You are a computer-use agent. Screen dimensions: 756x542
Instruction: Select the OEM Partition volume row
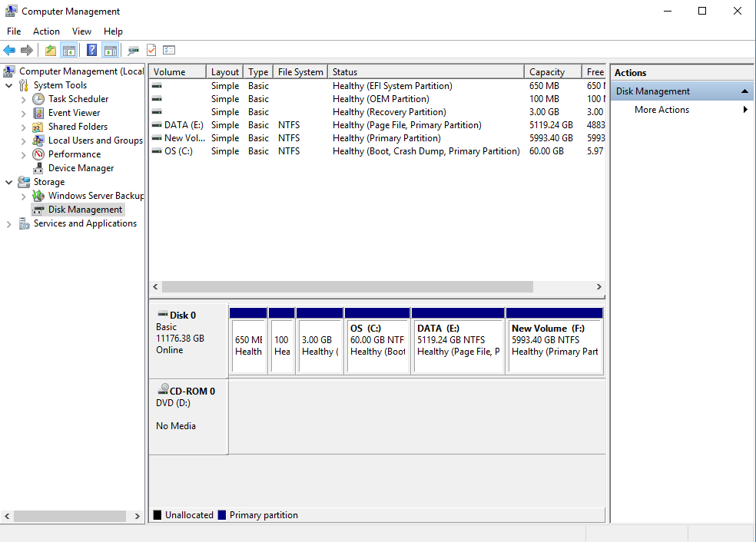tap(377, 99)
